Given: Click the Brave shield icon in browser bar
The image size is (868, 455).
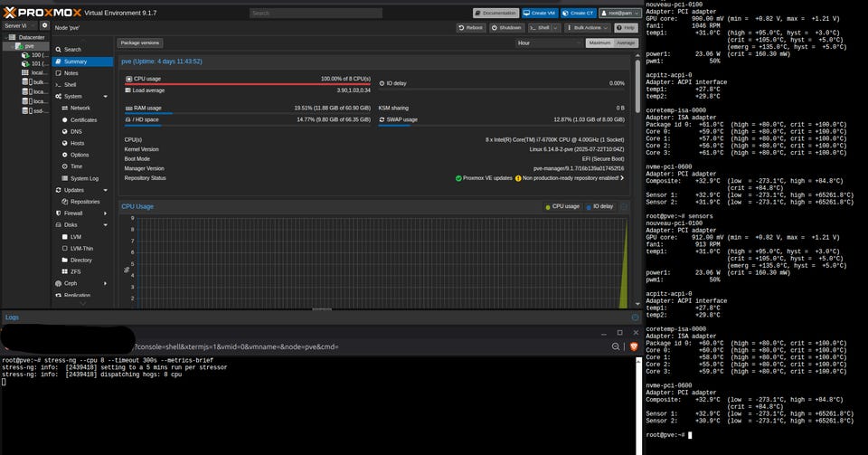Looking at the screenshot, I should click(x=632, y=346).
